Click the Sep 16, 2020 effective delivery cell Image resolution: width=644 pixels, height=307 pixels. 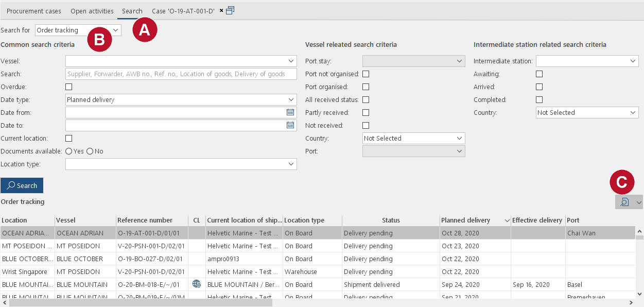[x=538, y=285]
